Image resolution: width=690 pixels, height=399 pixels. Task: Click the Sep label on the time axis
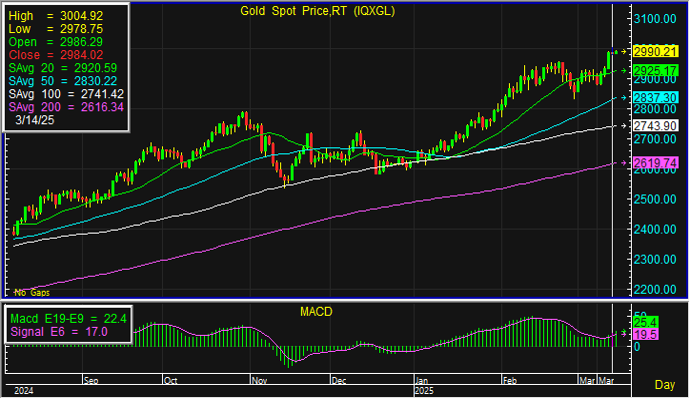point(91,381)
